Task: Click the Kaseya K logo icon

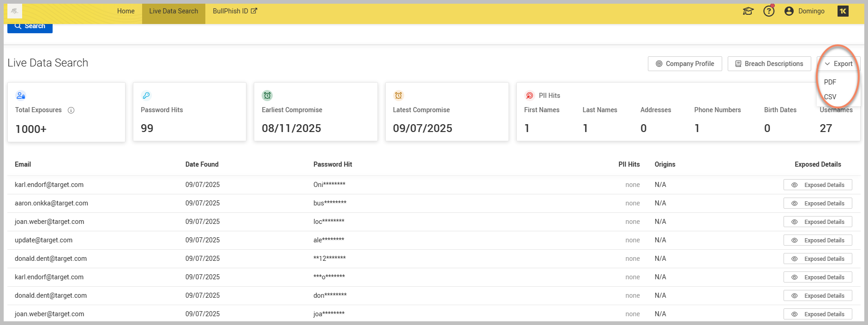Action: (843, 11)
